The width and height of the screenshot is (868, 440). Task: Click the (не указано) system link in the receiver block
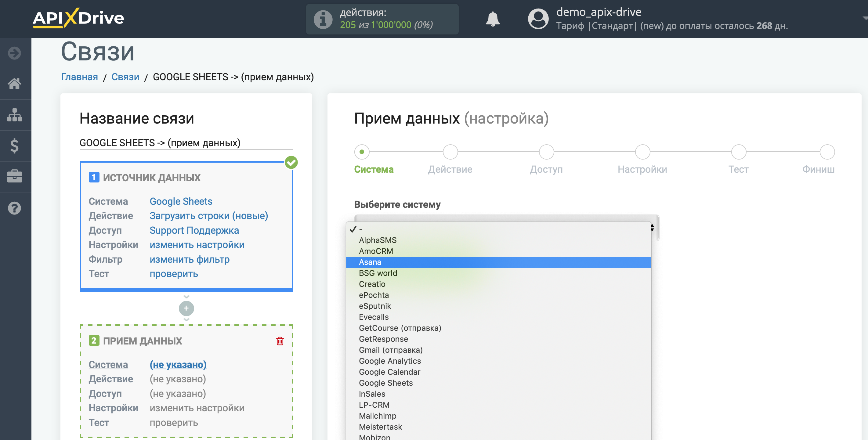click(x=178, y=365)
